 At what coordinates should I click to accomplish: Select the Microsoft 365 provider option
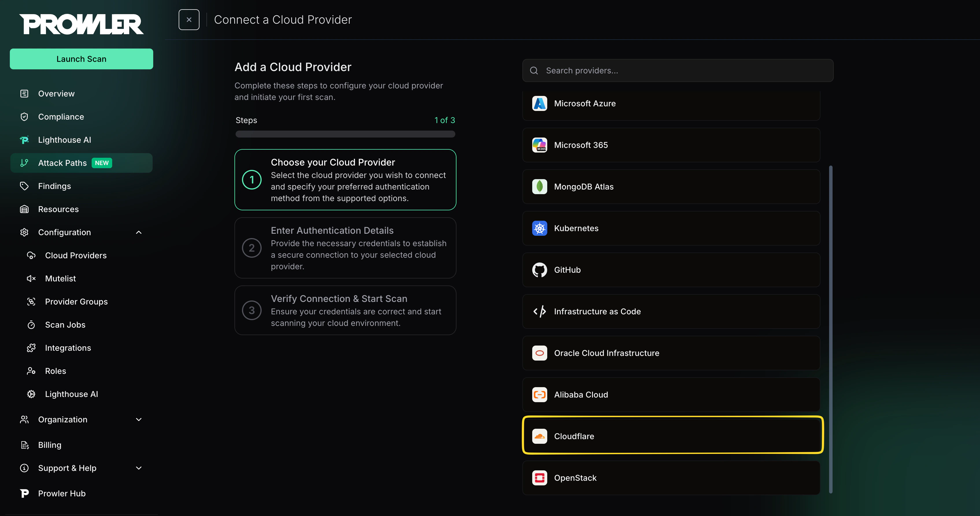coord(672,145)
